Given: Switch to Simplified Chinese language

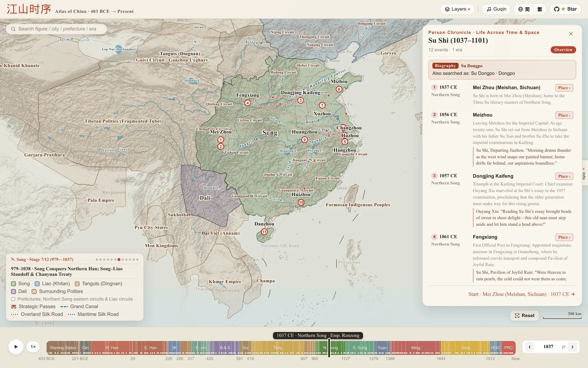Looking at the screenshot, I should pyautogui.click(x=524, y=9).
